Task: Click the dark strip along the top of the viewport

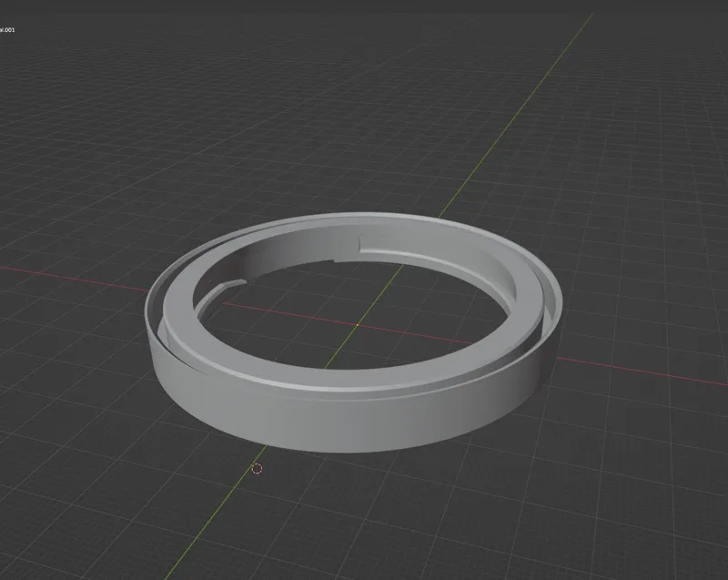Action: [x=364, y=5]
